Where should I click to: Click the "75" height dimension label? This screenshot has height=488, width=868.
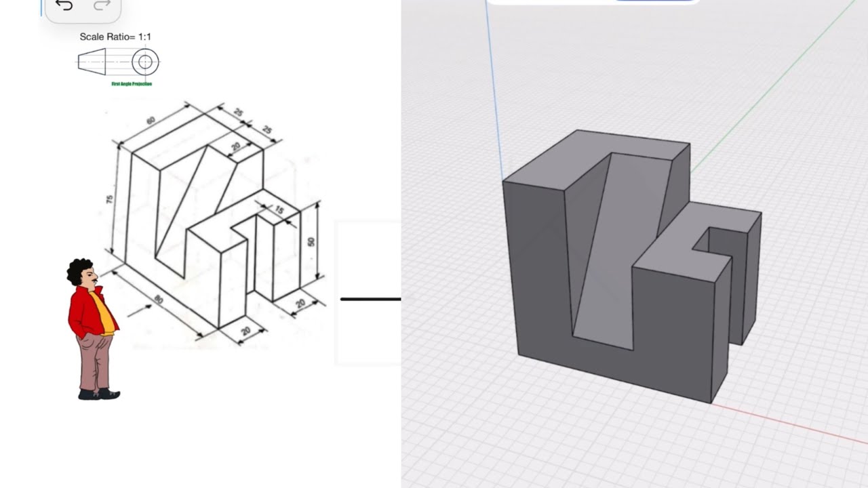[x=110, y=199]
